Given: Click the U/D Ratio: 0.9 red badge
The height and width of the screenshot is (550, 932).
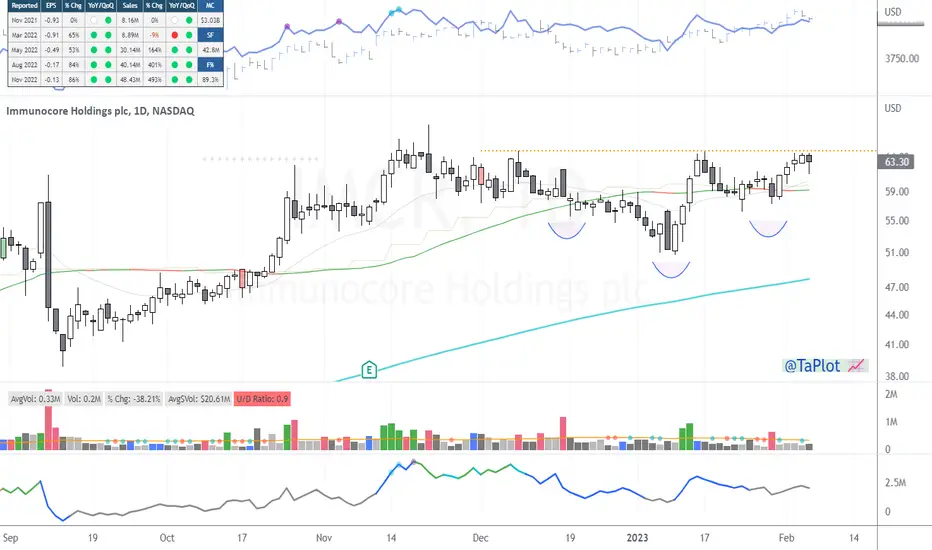Looking at the screenshot, I should click(x=262, y=399).
